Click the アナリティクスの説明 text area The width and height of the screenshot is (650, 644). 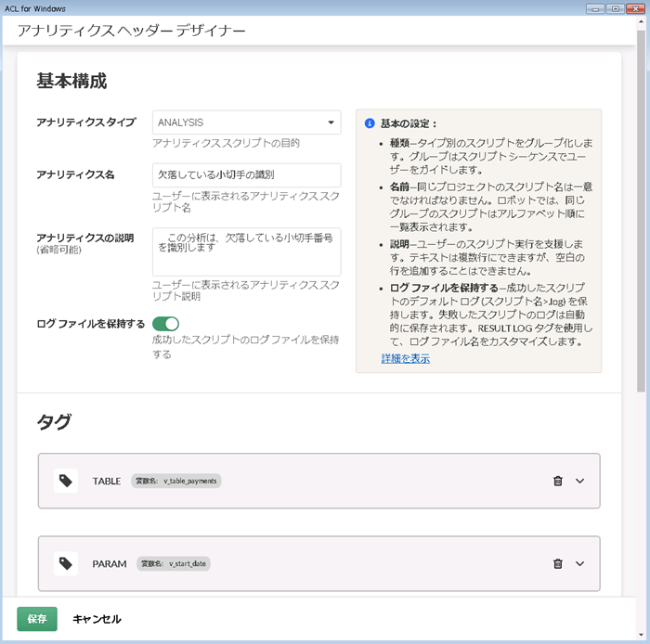tap(246, 251)
